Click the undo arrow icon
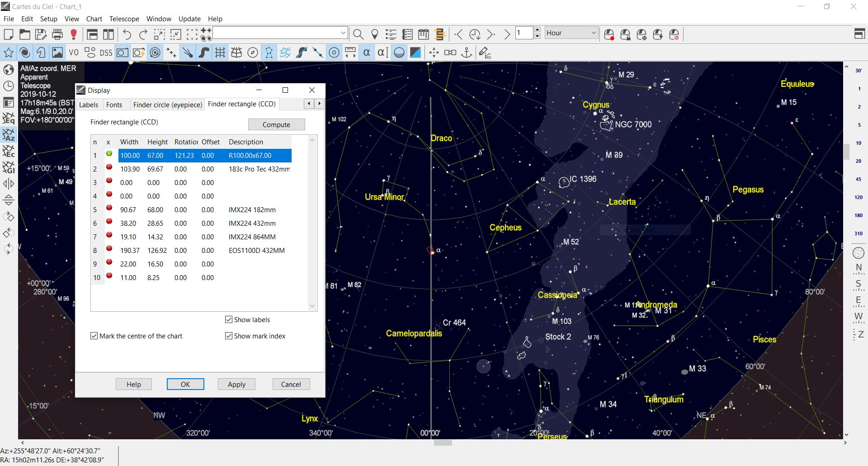The height and width of the screenshot is (466, 868). [x=127, y=34]
